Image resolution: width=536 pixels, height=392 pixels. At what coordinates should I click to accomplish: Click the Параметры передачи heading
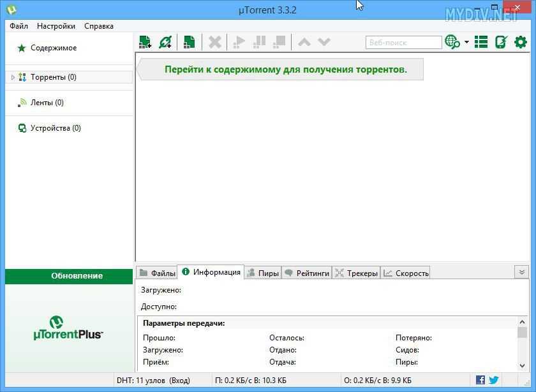[x=184, y=323]
